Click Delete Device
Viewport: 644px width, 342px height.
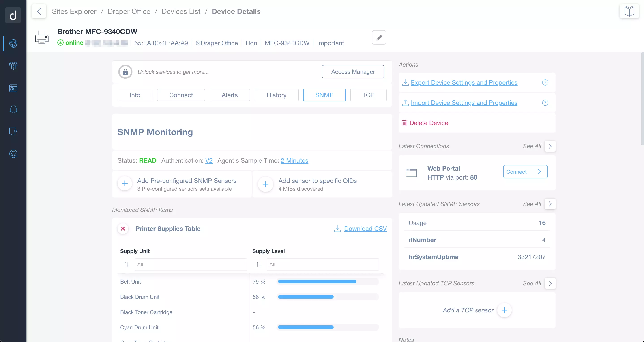click(429, 123)
